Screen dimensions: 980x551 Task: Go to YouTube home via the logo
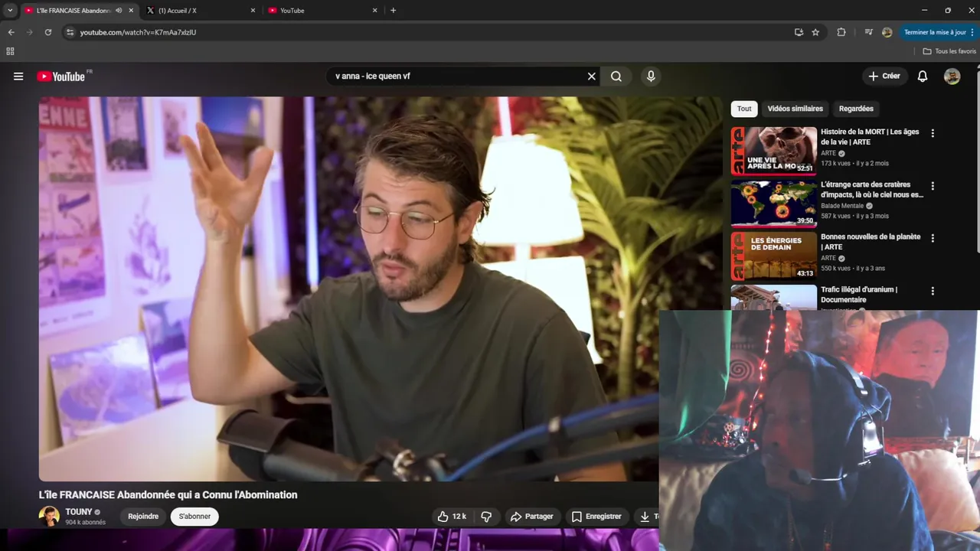(60, 77)
